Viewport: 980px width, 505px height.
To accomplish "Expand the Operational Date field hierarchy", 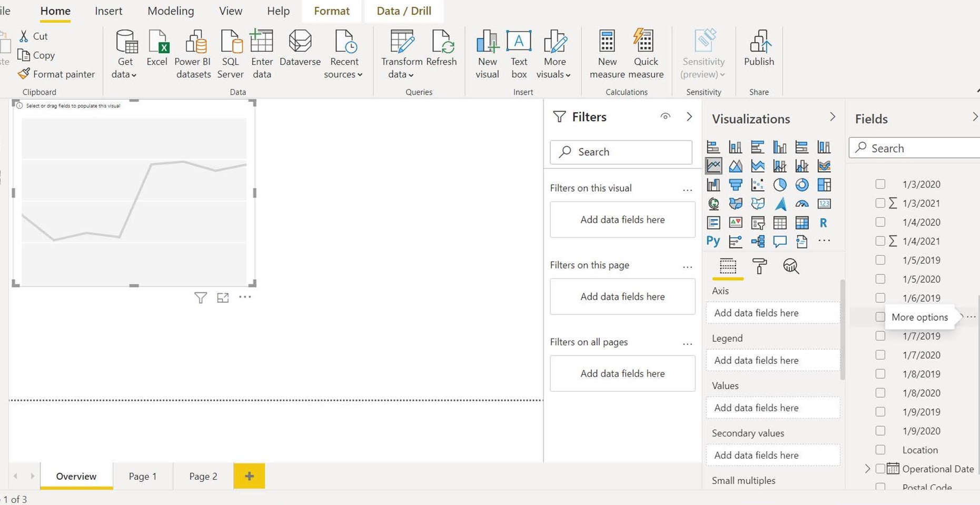I will tap(867, 469).
